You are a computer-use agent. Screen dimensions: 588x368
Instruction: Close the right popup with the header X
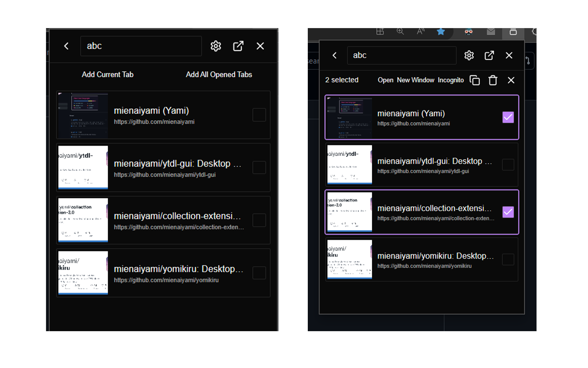[509, 55]
